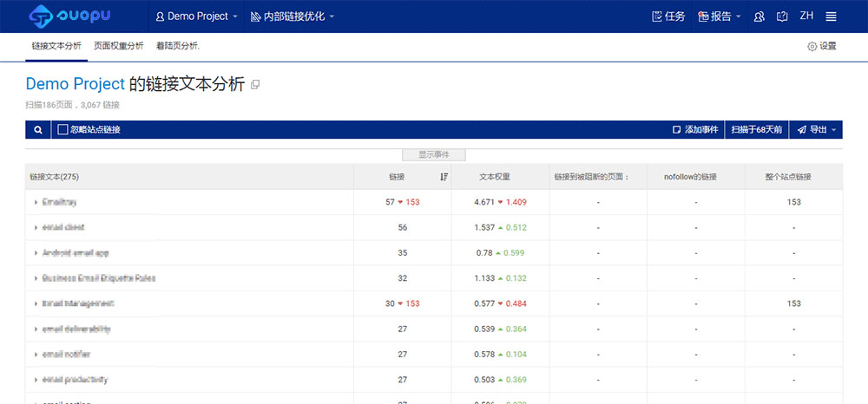Click the copy icon beside the page title
This screenshot has width=868, height=404.
pyautogui.click(x=255, y=85)
